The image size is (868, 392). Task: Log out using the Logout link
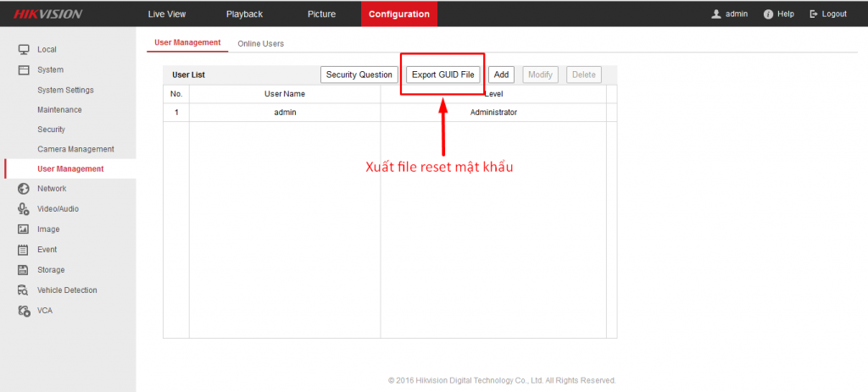[828, 14]
